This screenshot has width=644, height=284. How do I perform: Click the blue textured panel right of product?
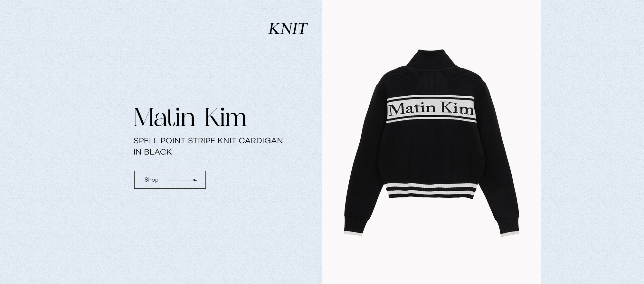pos(592,142)
